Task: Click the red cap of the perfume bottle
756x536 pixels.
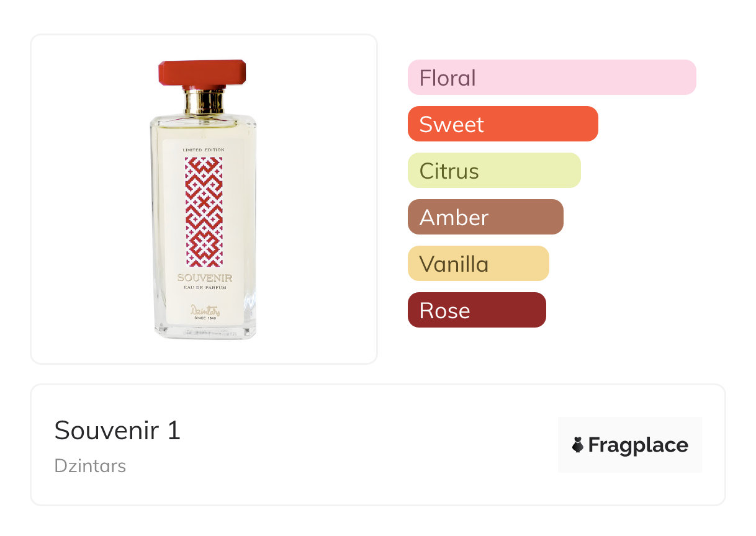Action: (202, 72)
